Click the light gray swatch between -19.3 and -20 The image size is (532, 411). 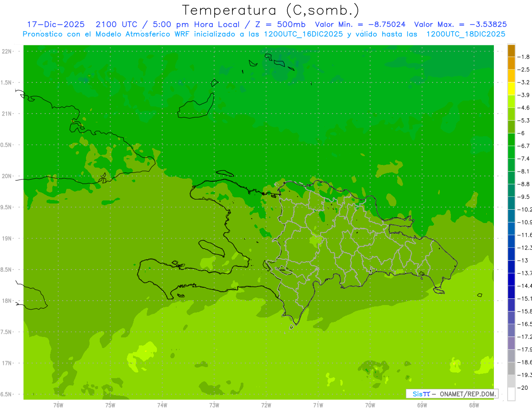tap(511, 381)
